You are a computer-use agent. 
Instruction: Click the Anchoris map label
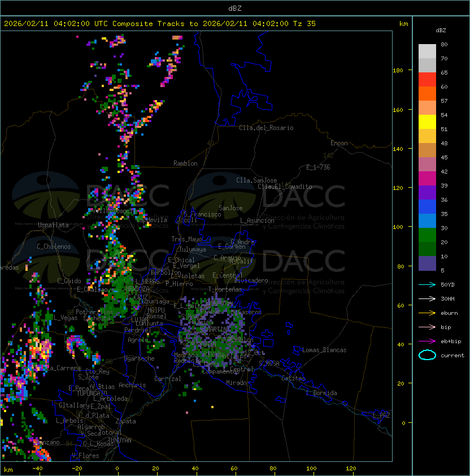[x=132, y=385]
